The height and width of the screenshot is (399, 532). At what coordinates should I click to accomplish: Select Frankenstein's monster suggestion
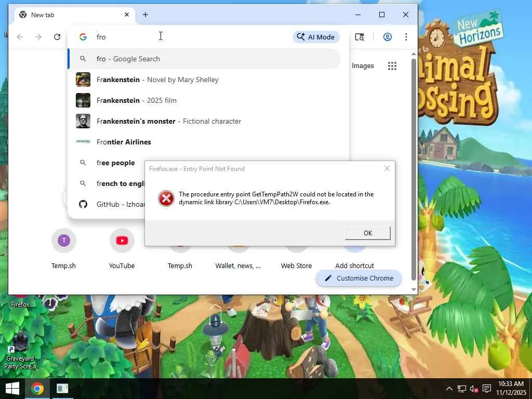pos(204,121)
